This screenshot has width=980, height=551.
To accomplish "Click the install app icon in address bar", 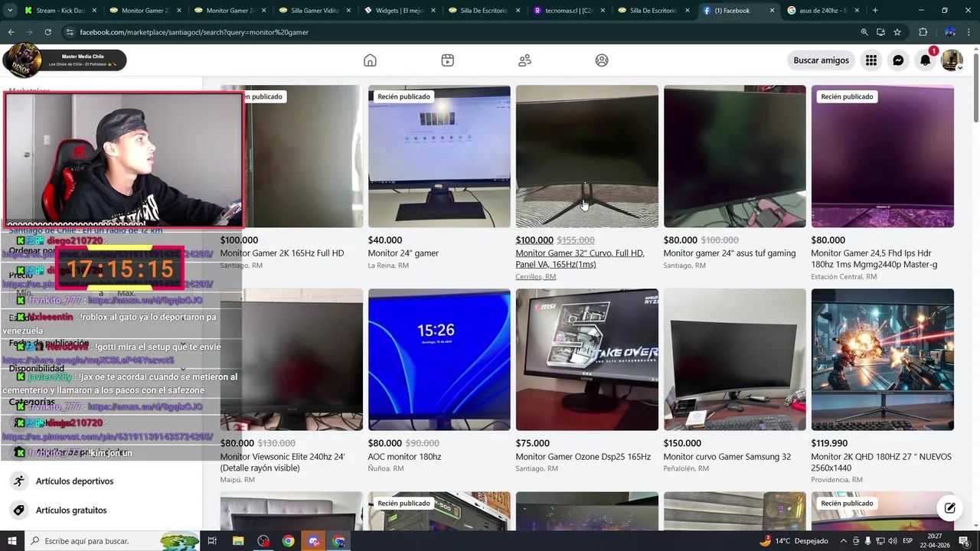I will coord(880,32).
